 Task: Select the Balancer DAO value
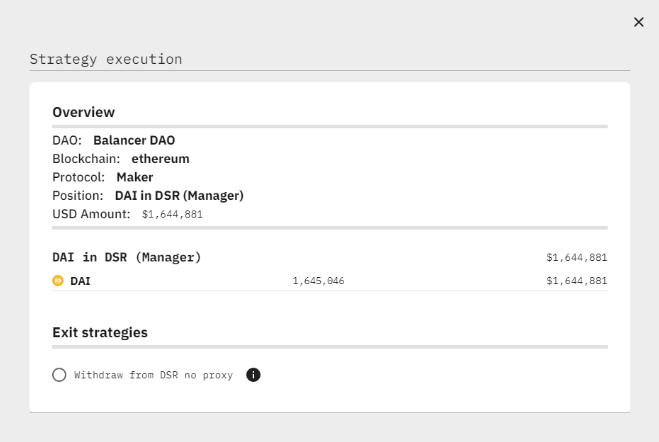[x=134, y=140]
